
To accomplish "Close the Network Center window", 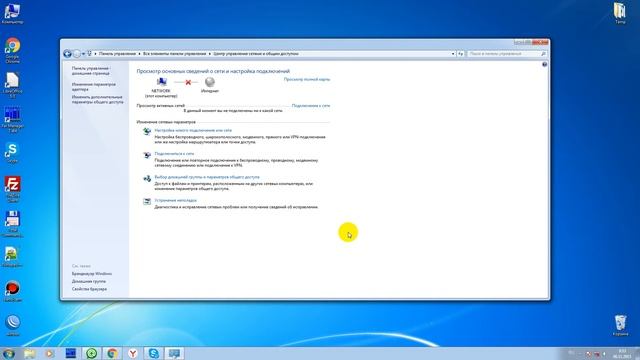I will [x=540, y=42].
